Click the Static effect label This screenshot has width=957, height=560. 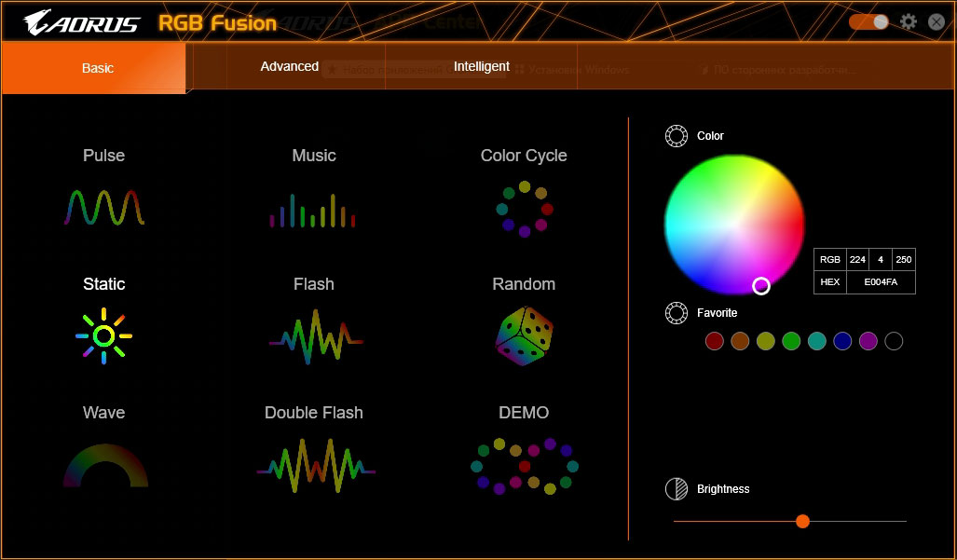[x=103, y=284]
